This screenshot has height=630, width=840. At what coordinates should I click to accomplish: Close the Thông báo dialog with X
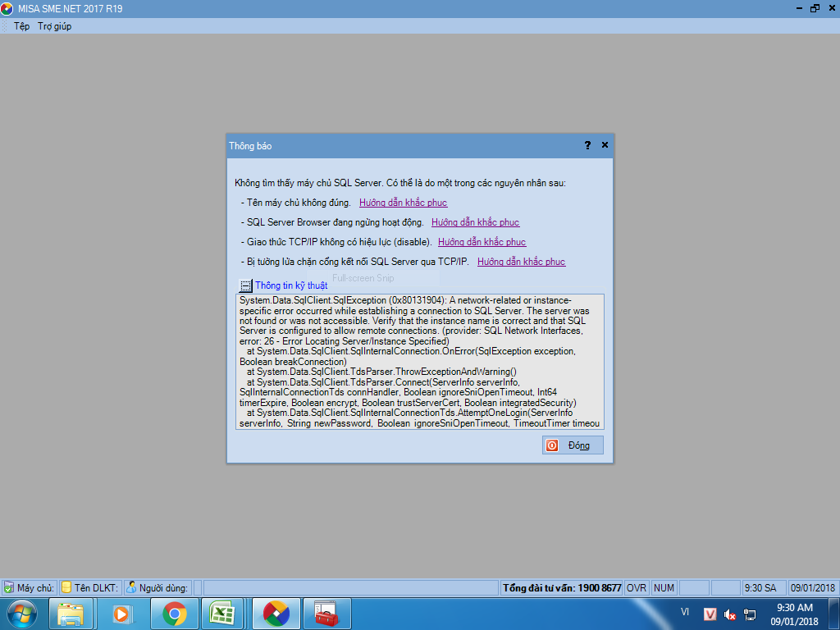click(x=605, y=145)
